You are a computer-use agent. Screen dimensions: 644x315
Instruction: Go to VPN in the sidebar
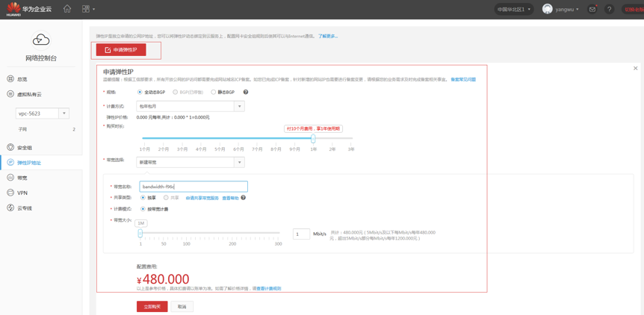pyautogui.click(x=22, y=193)
